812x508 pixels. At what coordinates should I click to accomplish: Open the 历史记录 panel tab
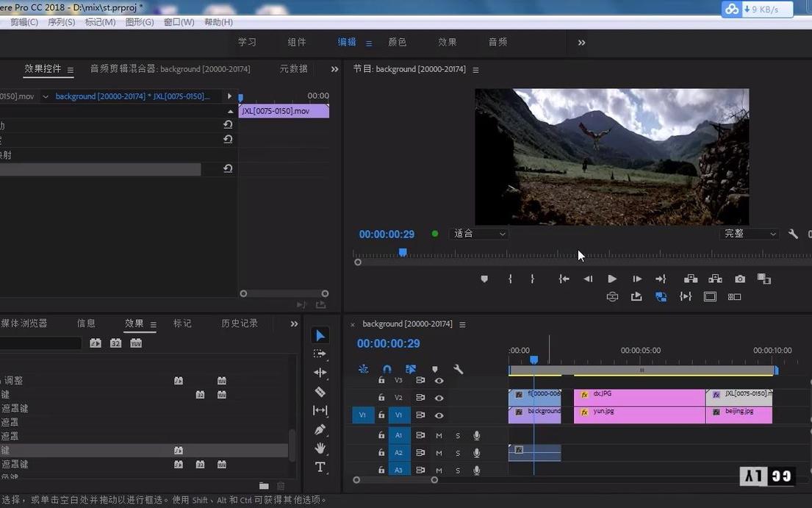(x=240, y=323)
